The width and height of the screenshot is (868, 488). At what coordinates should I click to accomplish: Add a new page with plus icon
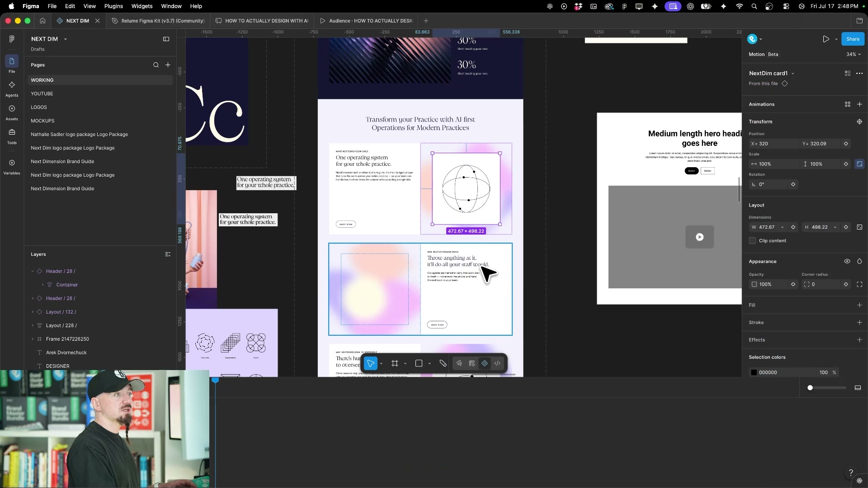coord(168,65)
